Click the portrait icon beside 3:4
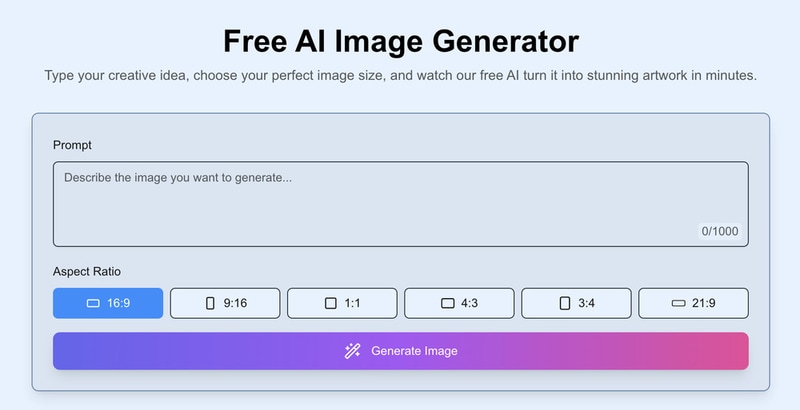This screenshot has width=800, height=410. [x=565, y=303]
